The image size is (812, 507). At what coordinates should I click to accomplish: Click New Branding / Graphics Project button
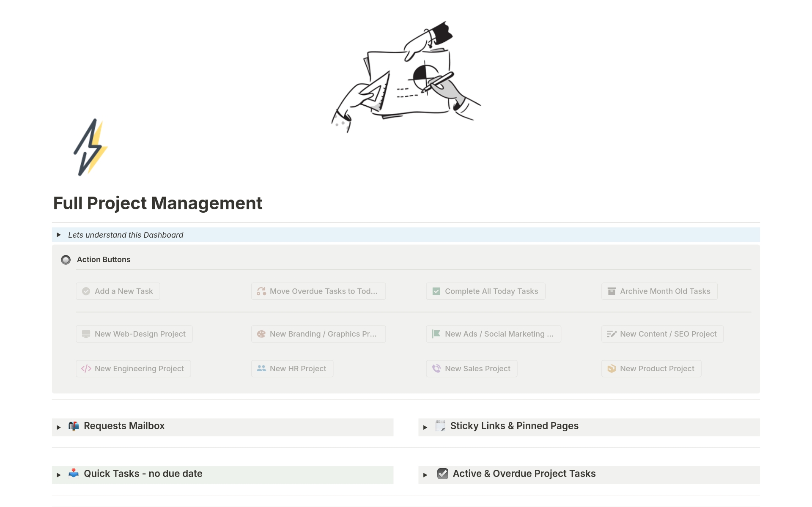click(x=317, y=334)
